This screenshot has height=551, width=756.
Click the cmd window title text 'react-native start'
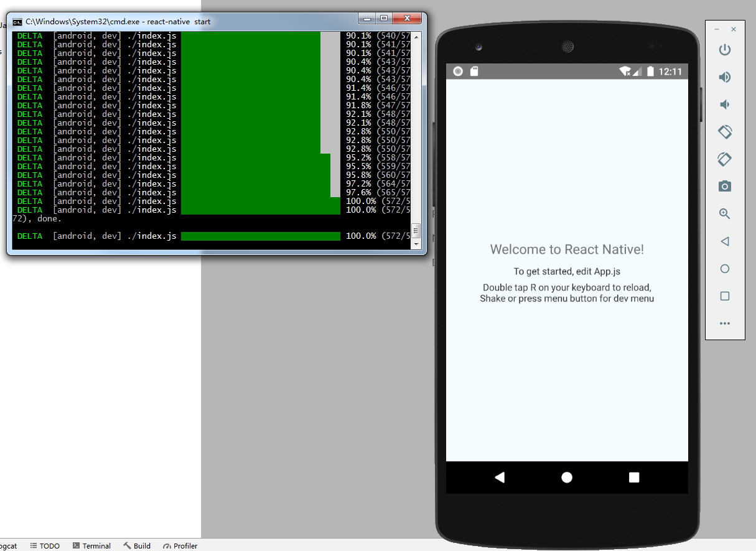click(x=179, y=22)
